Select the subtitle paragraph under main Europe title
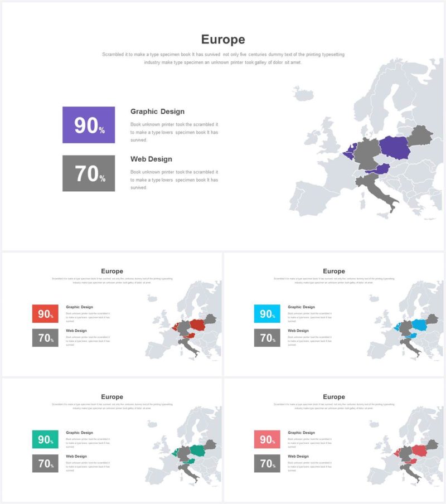Viewport: 446px width, 504px height. (223, 59)
